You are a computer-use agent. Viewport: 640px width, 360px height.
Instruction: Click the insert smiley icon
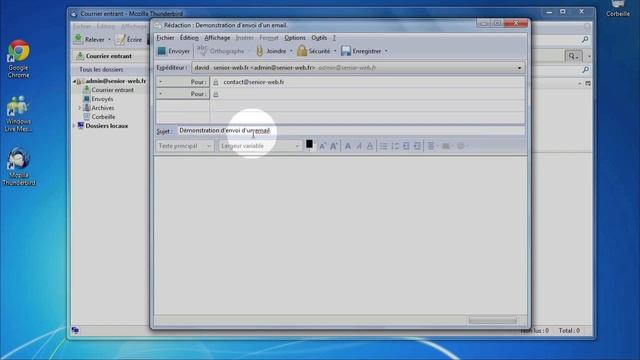pyautogui.click(x=461, y=146)
